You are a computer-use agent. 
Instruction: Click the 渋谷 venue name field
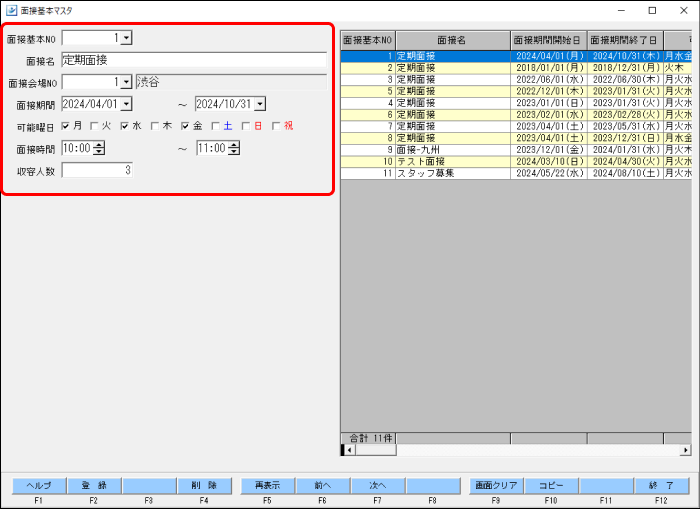231,82
